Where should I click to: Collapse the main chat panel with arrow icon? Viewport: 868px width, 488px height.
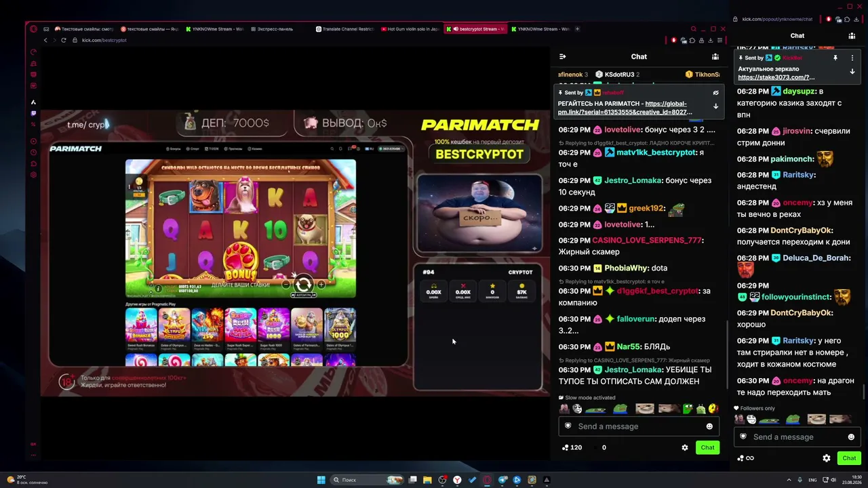click(562, 57)
